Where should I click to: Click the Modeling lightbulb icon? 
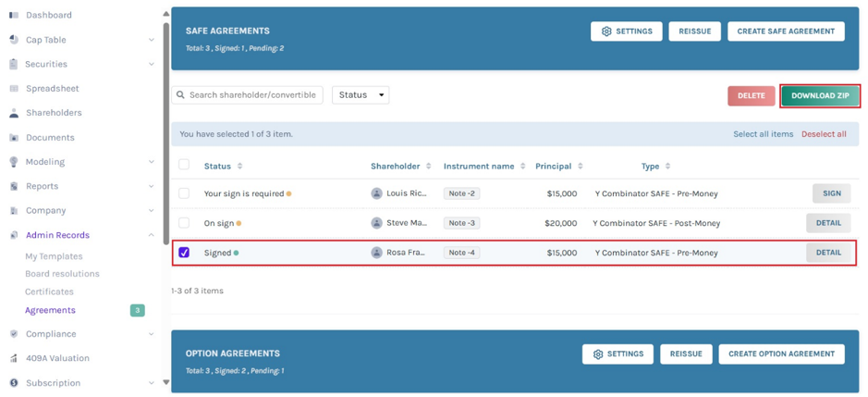coord(14,161)
